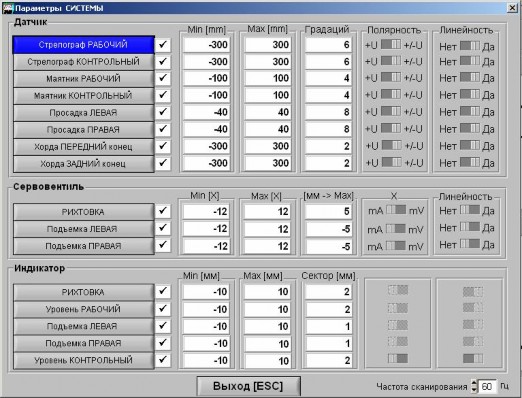Image resolution: width=522 pixels, height=398 pixels.
Task: Click Min [X] field of servo РИХТОВКА
Action: point(206,212)
